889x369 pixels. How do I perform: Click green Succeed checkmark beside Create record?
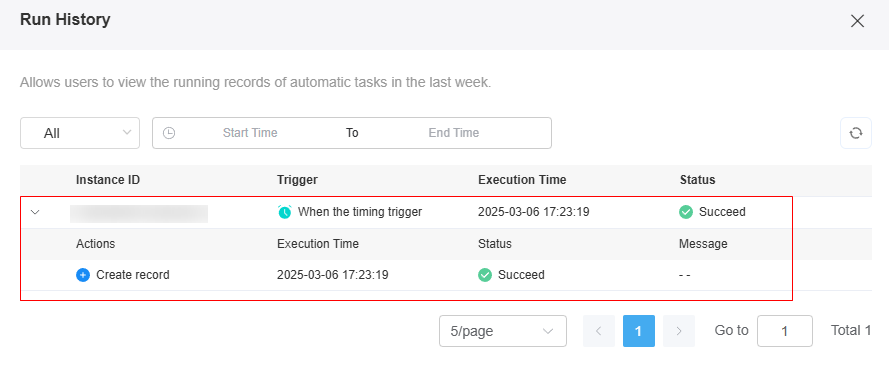[x=485, y=275]
